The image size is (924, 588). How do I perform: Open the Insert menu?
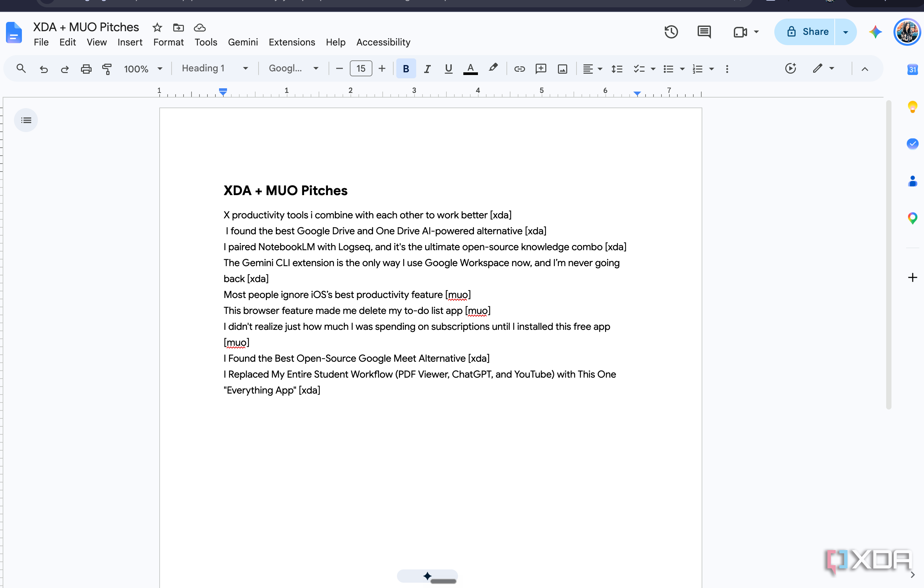(130, 42)
